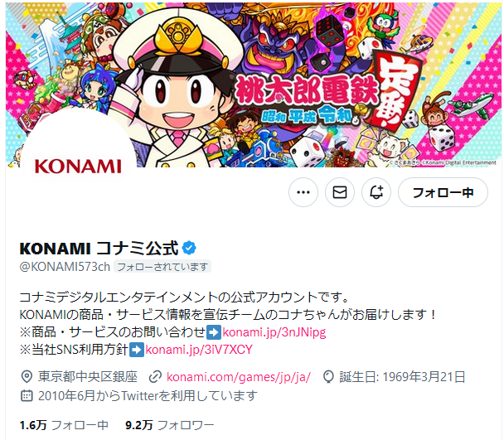The image size is (504, 440).
Task: Click the blue verified badge
Action: [189, 248]
